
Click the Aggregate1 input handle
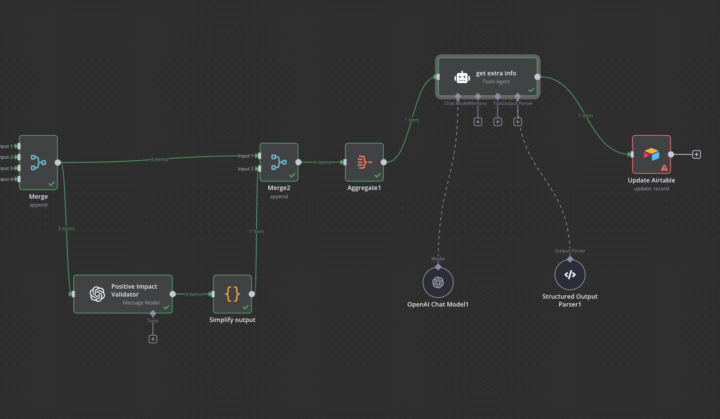(x=345, y=162)
